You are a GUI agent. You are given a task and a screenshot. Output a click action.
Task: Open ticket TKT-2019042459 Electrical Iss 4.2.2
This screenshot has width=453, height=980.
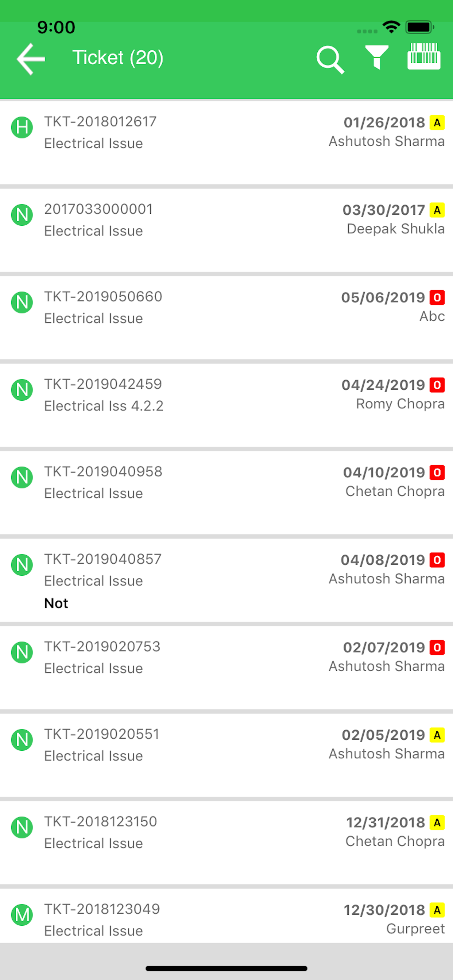pyautogui.click(x=226, y=405)
